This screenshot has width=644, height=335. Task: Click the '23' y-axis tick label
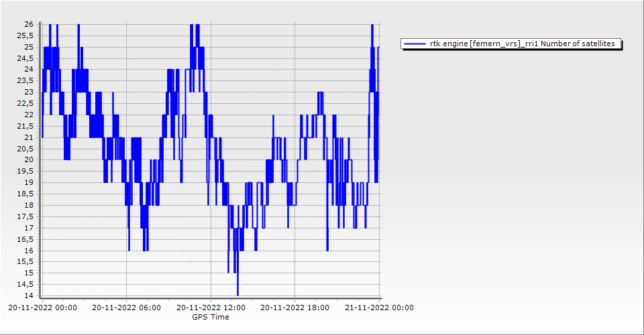pyautogui.click(x=29, y=92)
